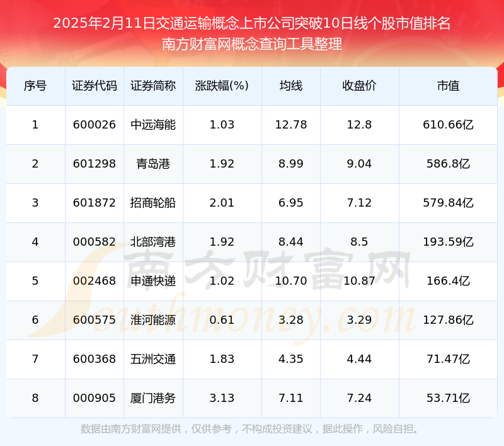Click the 1.92 change value in 青岛港 row

(x=222, y=164)
